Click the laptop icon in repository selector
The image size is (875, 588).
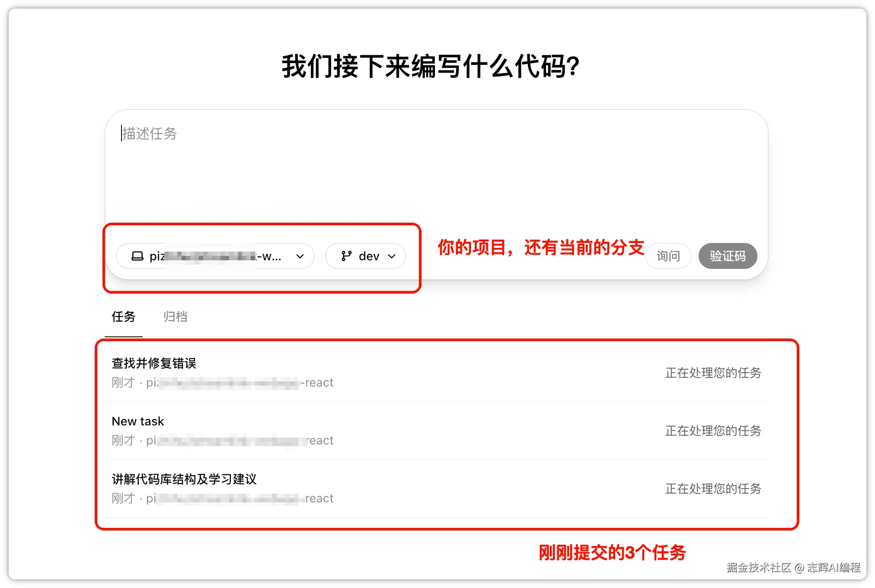click(137, 256)
